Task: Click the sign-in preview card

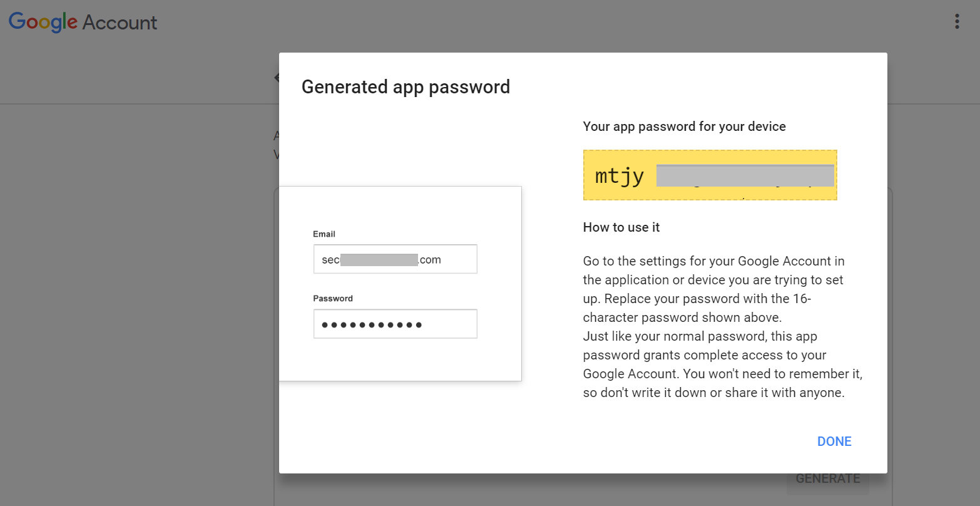Action: [x=401, y=283]
